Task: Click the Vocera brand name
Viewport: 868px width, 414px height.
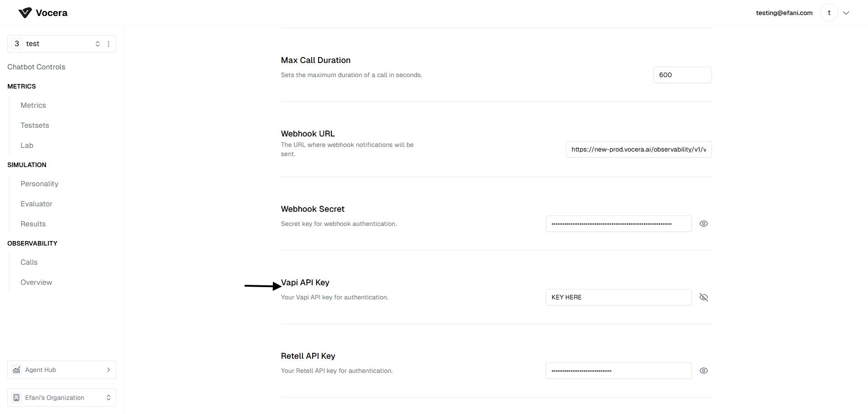Action: [x=52, y=13]
